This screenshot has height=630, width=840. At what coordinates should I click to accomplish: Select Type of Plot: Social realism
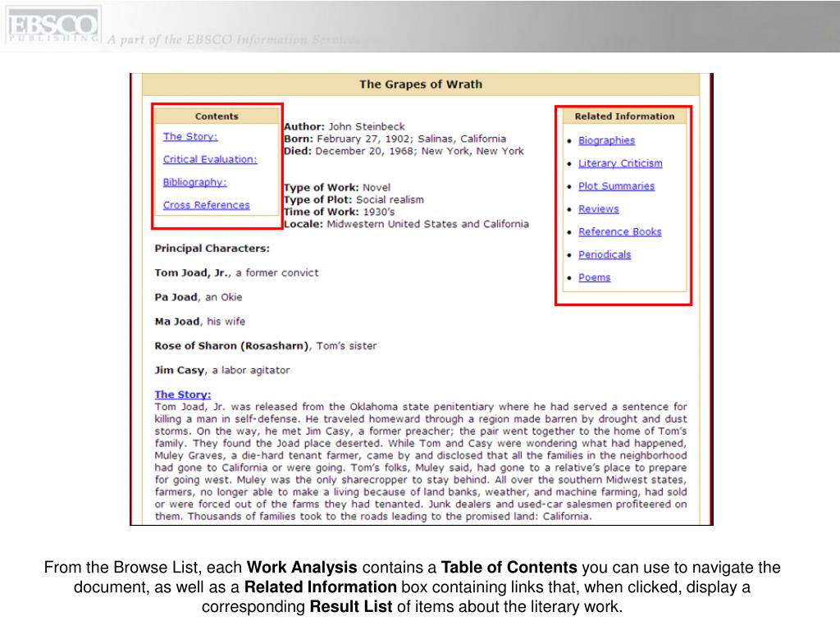pyautogui.click(x=354, y=200)
